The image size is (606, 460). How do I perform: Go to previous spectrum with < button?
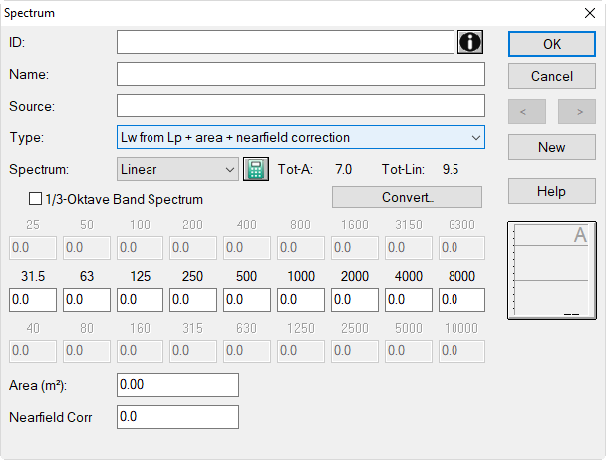(x=527, y=112)
